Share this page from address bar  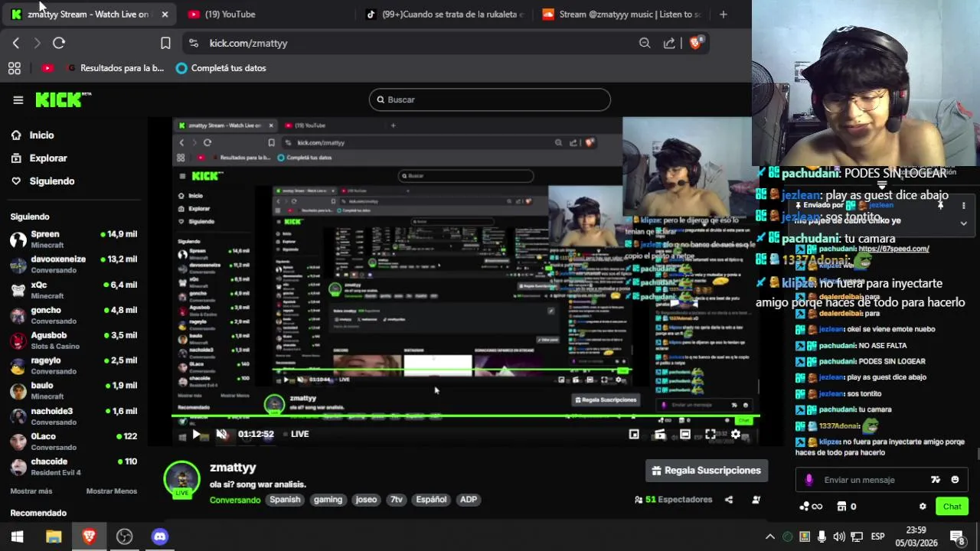click(669, 43)
